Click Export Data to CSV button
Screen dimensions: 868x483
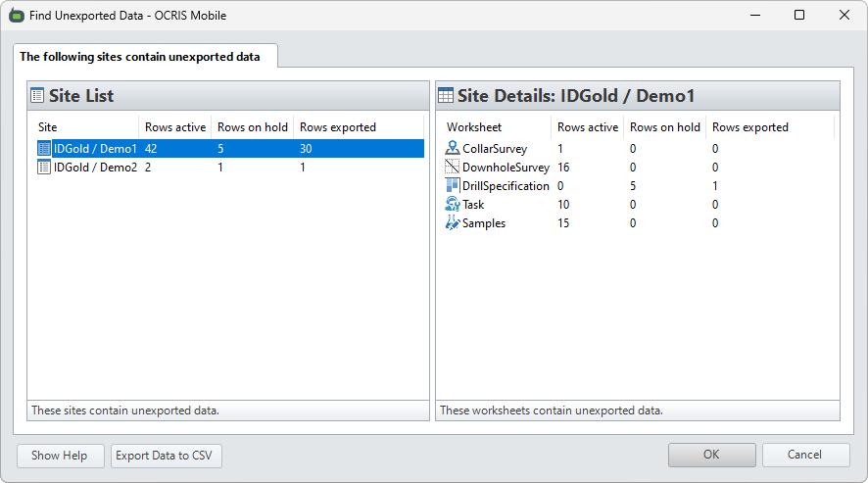point(167,456)
